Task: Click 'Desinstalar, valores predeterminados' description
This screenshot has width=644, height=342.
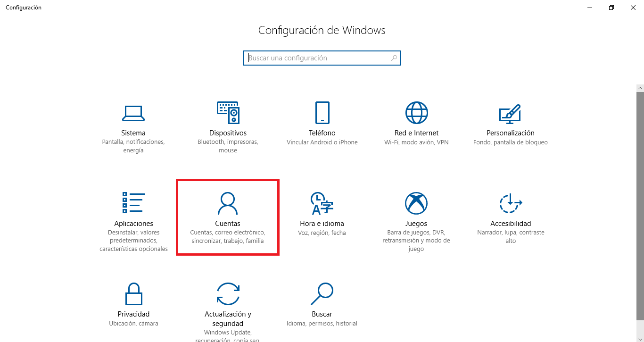Action: pyautogui.click(x=134, y=241)
